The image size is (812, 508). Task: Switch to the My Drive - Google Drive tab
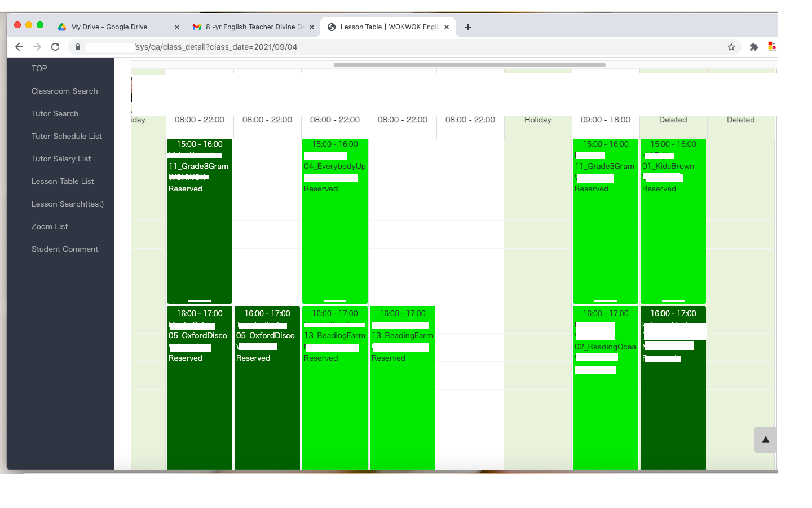click(118, 27)
